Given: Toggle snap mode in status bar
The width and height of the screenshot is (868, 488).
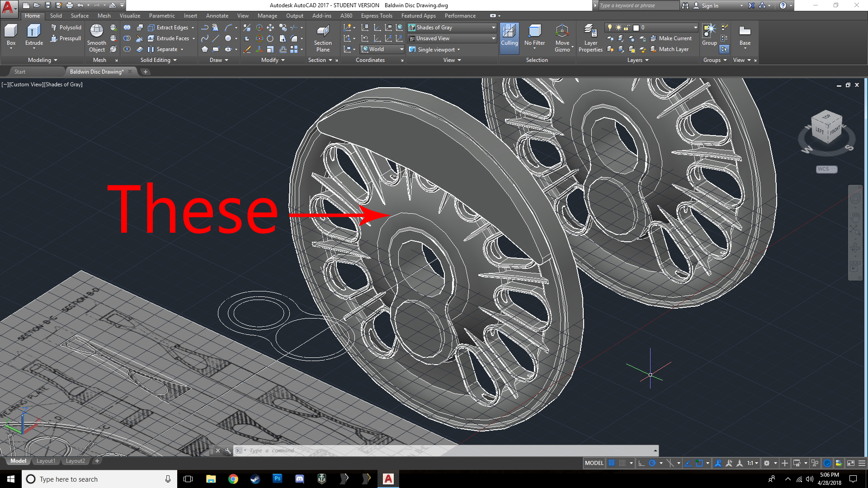Looking at the screenshot, I should 623,463.
